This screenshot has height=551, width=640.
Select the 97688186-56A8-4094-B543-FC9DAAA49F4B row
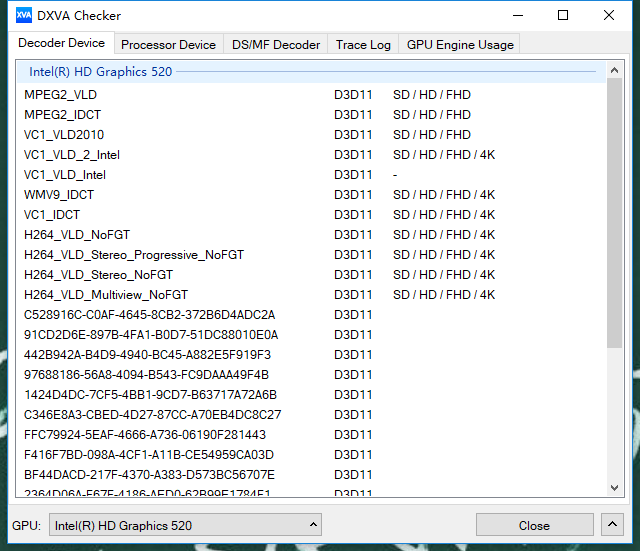[312, 375]
